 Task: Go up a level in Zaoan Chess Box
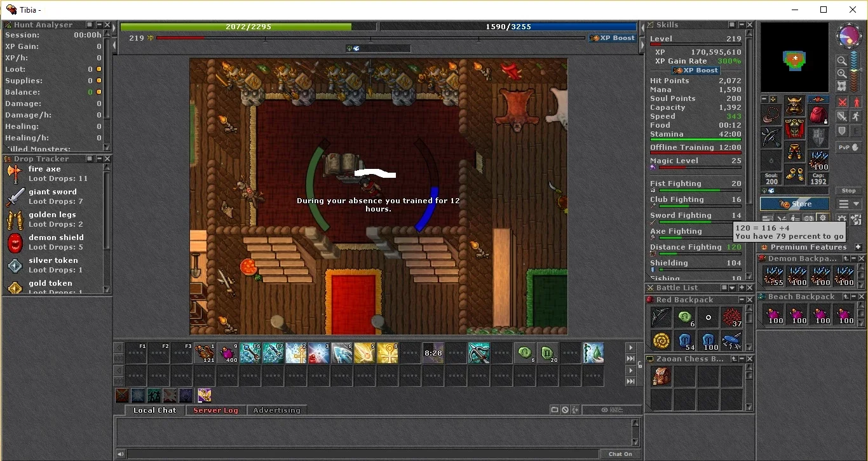click(733, 359)
